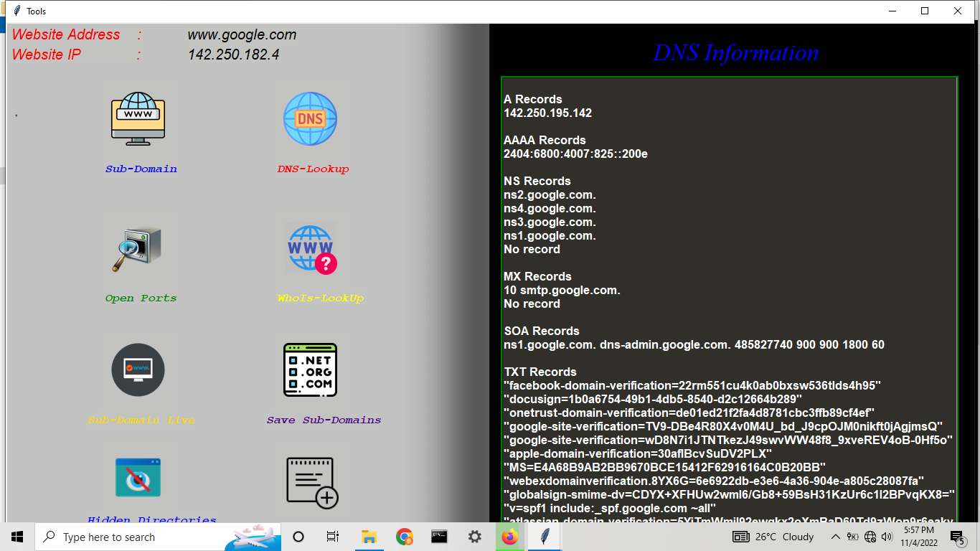Click the Website Address label
The height and width of the screenshot is (551, 980).
click(x=66, y=34)
